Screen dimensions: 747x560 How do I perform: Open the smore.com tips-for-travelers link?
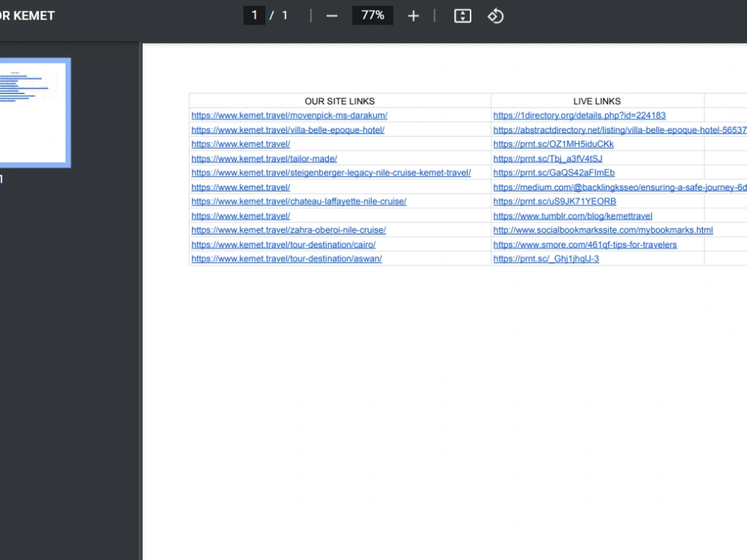(585, 244)
